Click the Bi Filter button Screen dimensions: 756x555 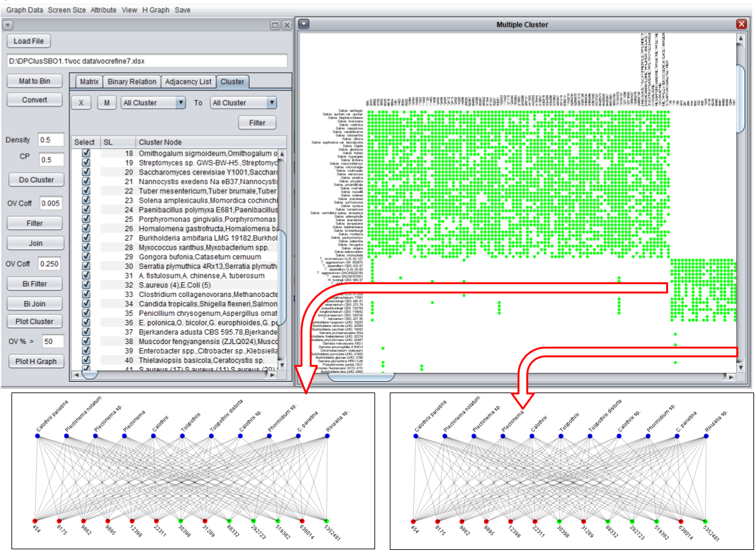[34, 284]
